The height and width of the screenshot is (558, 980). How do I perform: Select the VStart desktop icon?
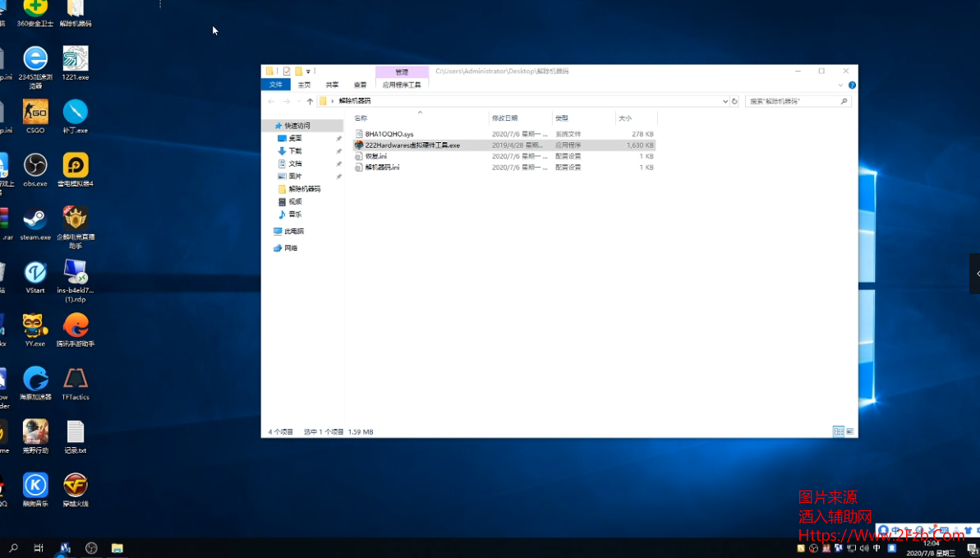tap(35, 277)
